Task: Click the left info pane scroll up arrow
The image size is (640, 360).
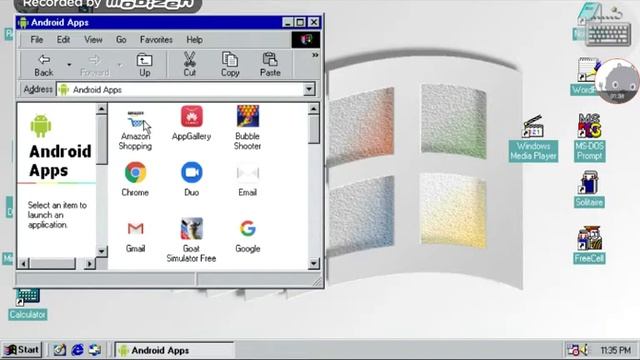Action: coord(101,109)
